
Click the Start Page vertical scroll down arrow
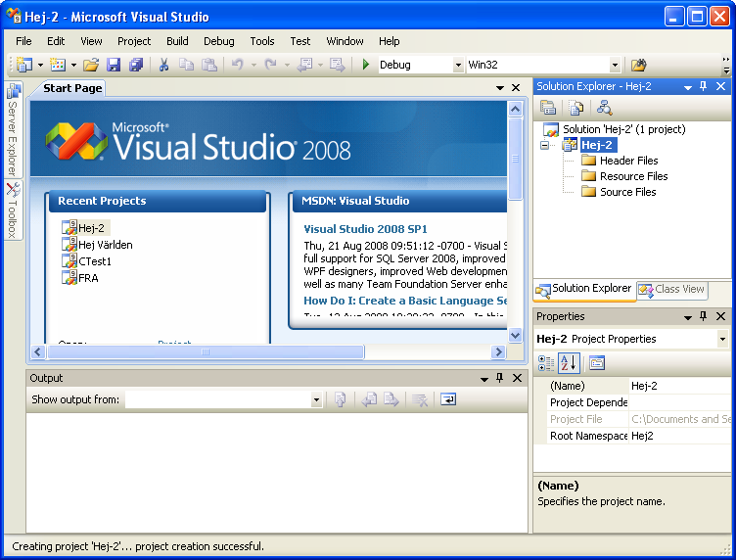(515, 335)
